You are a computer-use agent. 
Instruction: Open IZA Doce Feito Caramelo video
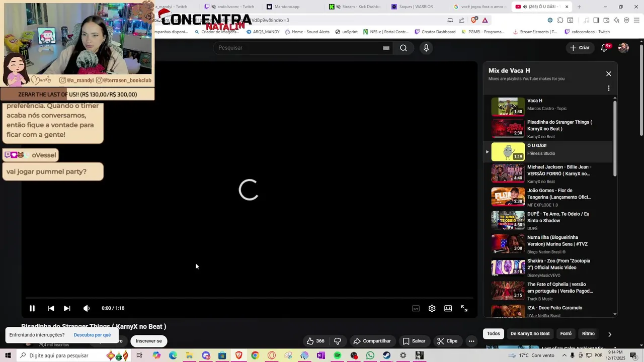(x=548, y=311)
